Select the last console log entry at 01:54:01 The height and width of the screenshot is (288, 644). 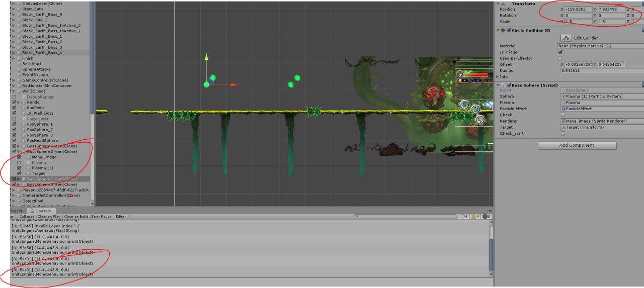point(249,272)
